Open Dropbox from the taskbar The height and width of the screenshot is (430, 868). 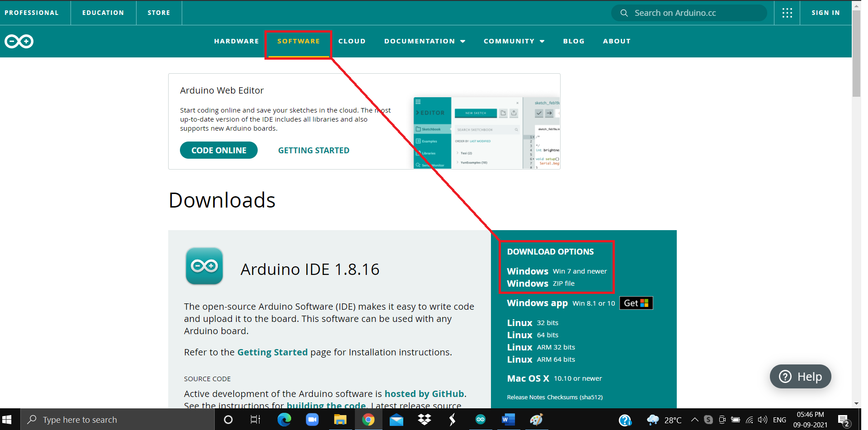424,420
